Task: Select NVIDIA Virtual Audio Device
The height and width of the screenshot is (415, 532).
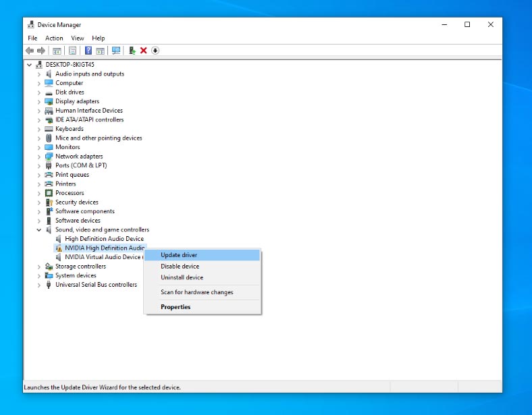Action: (103, 257)
